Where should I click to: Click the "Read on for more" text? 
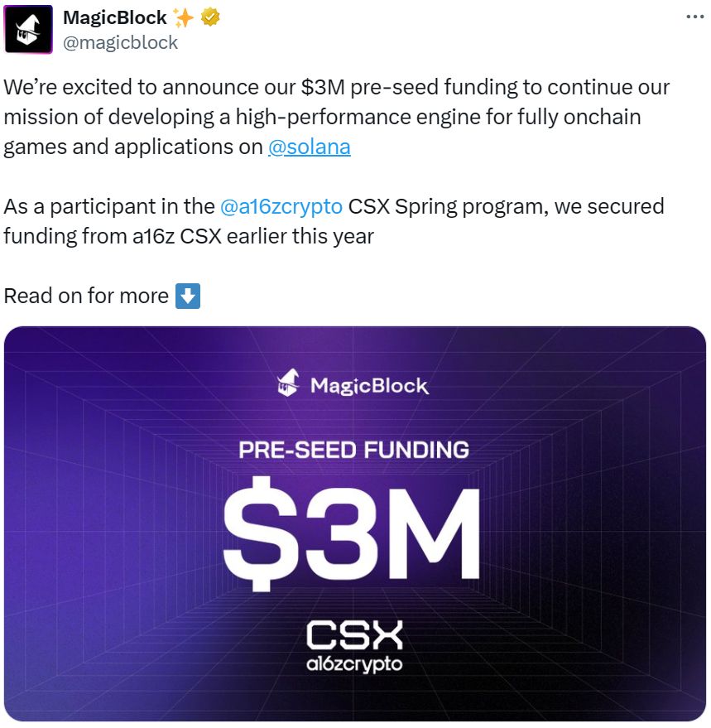coord(86,296)
